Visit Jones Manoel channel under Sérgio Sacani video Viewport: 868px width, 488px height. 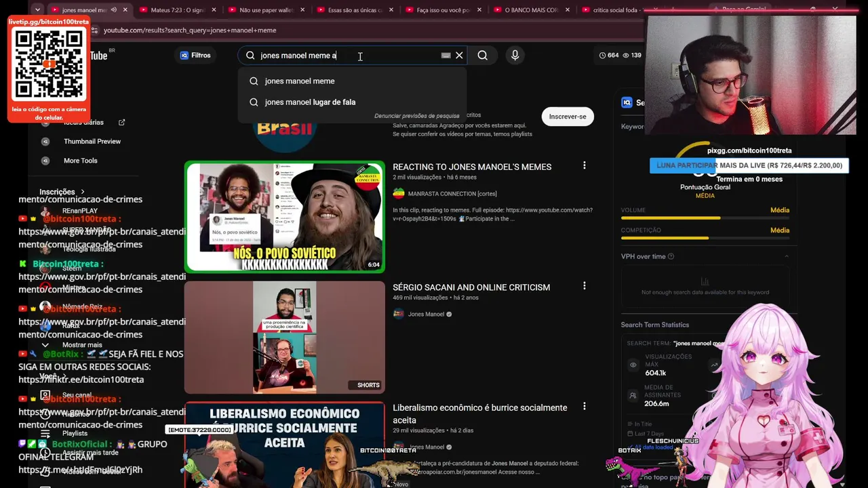point(426,314)
